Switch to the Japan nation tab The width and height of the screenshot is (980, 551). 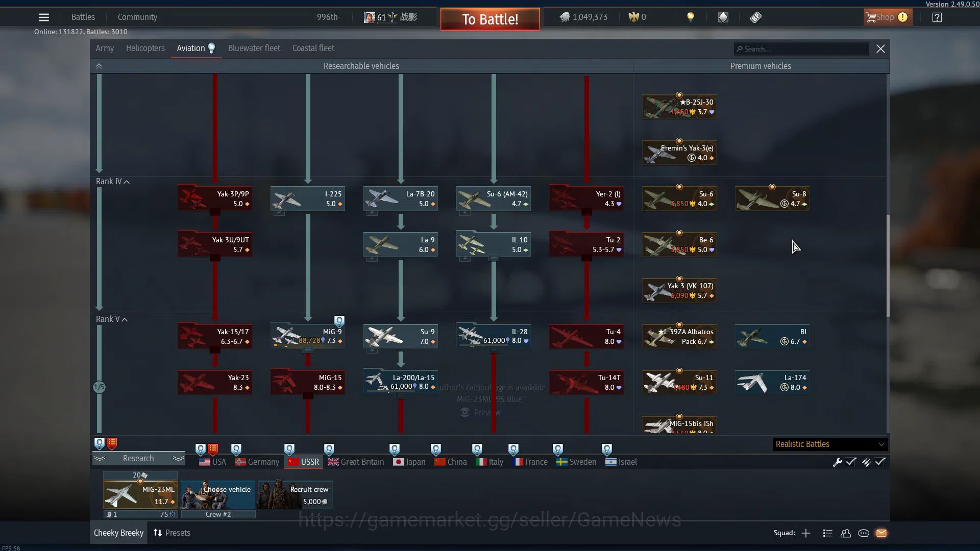coord(409,462)
